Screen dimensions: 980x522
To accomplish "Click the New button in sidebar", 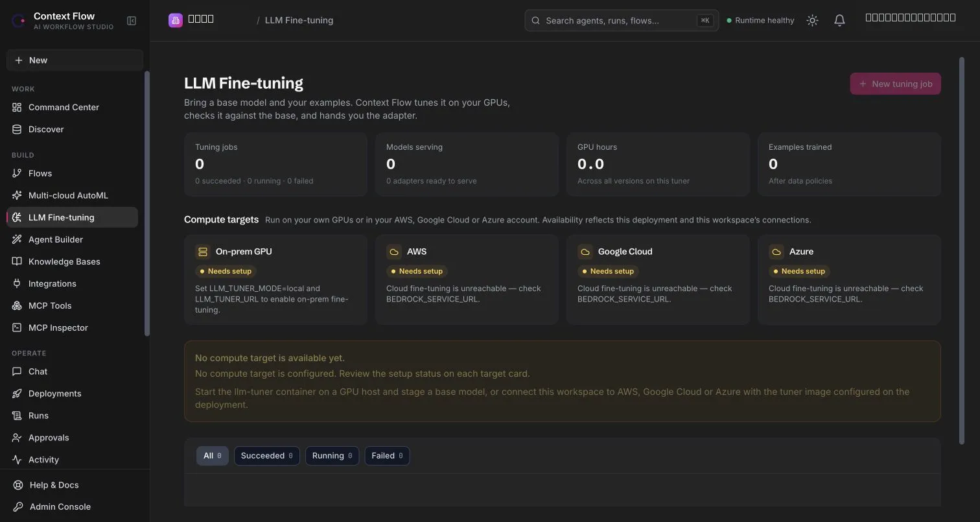I will (75, 60).
